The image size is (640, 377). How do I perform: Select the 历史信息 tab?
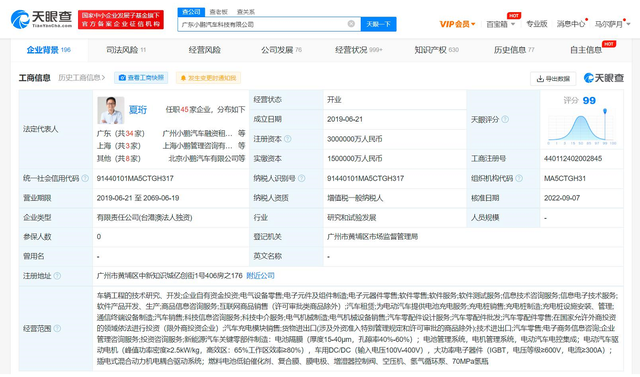514,50
